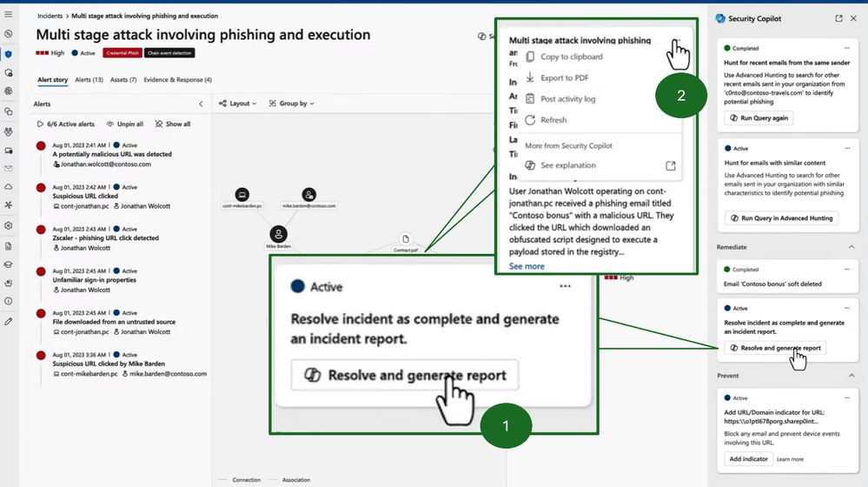Collapse the Prevent section
The height and width of the screenshot is (487, 868).
pyautogui.click(x=851, y=376)
